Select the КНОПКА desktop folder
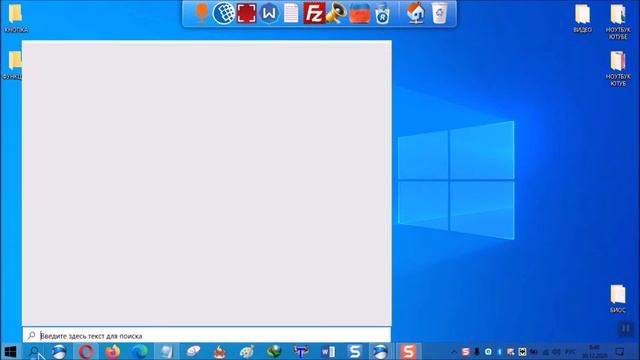The height and width of the screenshot is (360, 640). click(x=16, y=18)
